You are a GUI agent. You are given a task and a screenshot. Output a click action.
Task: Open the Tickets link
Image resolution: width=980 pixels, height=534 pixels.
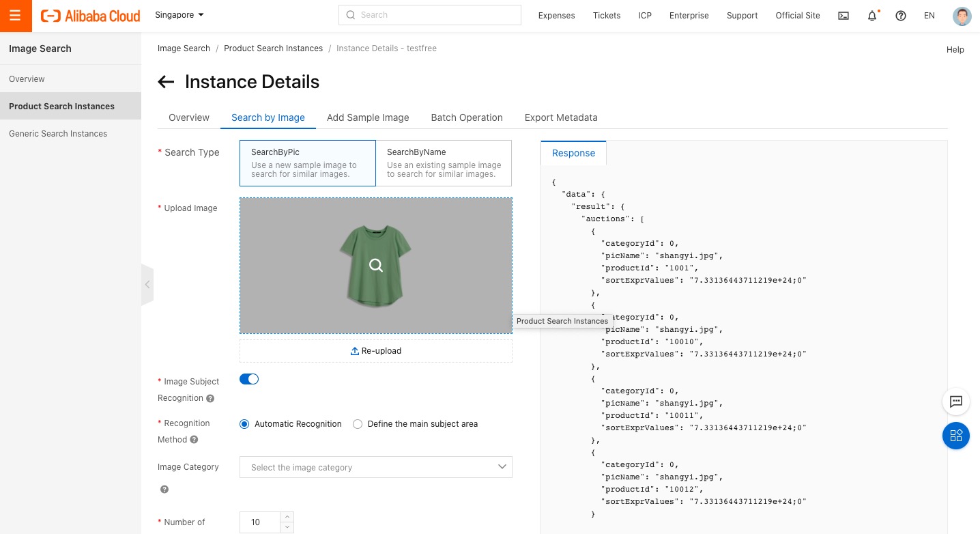coord(607,16)
